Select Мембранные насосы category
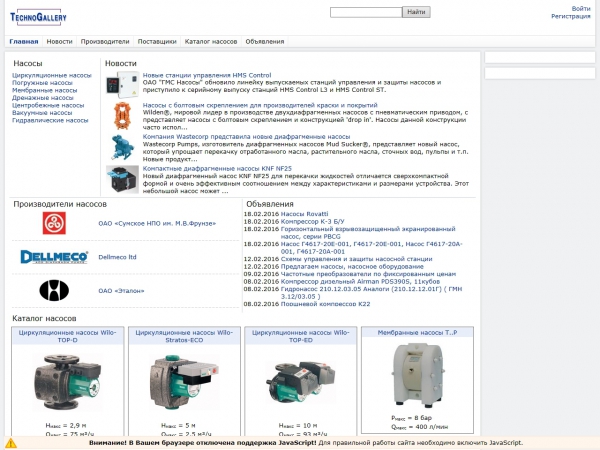The height and width of the screenshot is (450, 600). (44, 90)
